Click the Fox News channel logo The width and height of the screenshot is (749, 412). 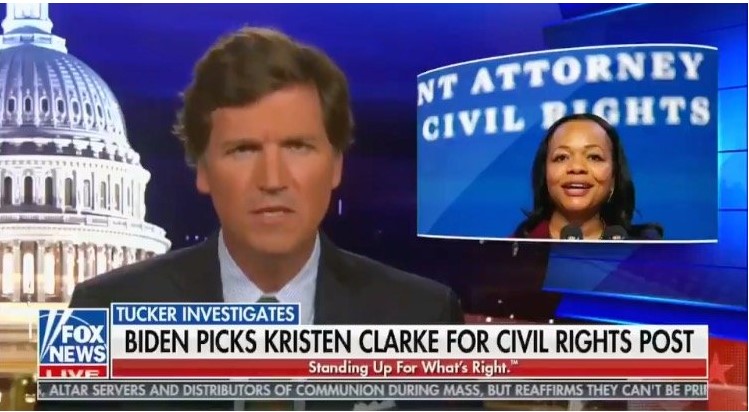click(74, 338)
